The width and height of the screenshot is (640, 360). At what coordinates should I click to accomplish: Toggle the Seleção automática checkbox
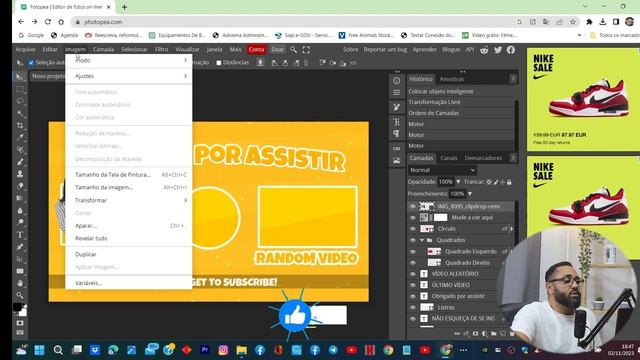pos(31,62)
